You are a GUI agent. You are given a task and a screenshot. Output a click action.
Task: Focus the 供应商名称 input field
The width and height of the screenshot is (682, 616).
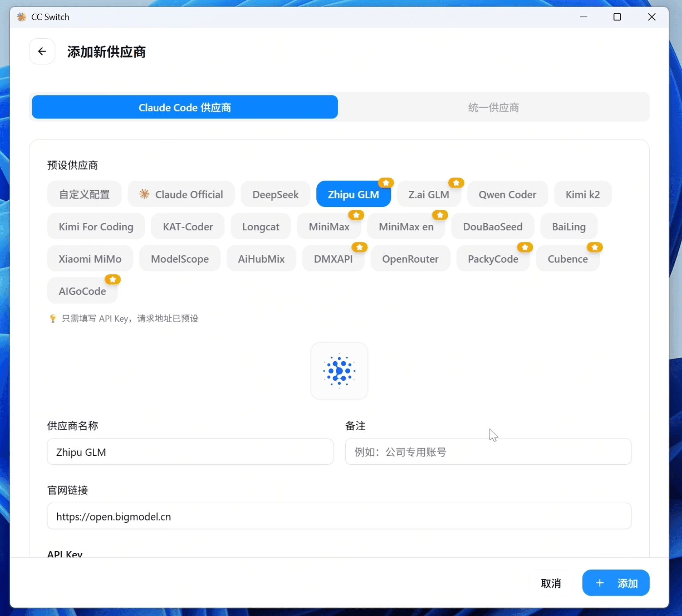[x=190, y=452]
